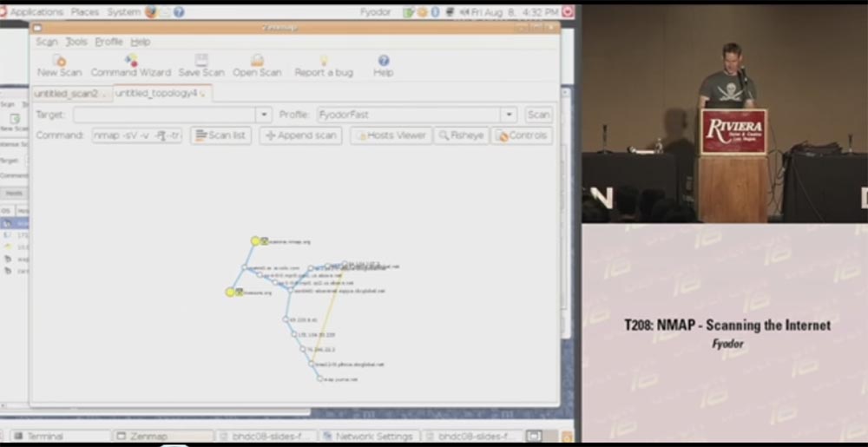Screen dimensions: 868x447
Task: Expand the Profile dropdown arrow
Action: [509, 115]
